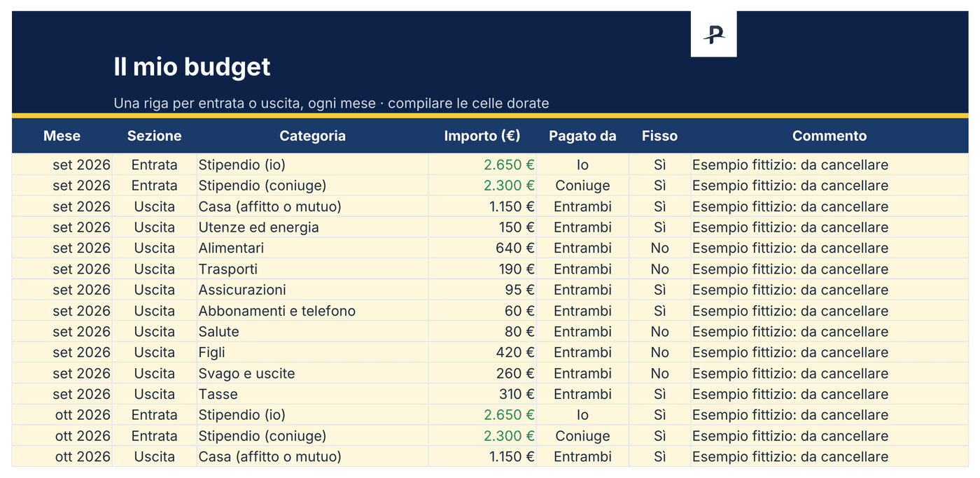Select the Assicurazioni category cell
This screenshot has width=980, height=478.
(x=312, y=290)
